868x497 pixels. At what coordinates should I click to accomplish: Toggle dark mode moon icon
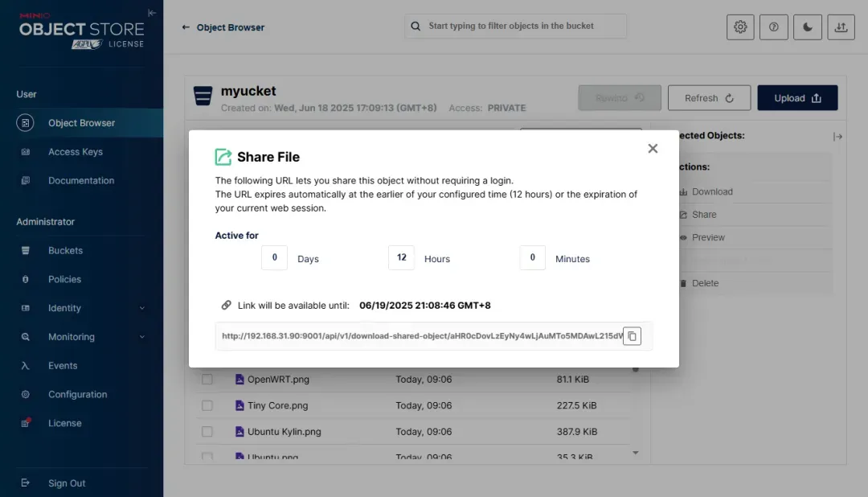808,27
